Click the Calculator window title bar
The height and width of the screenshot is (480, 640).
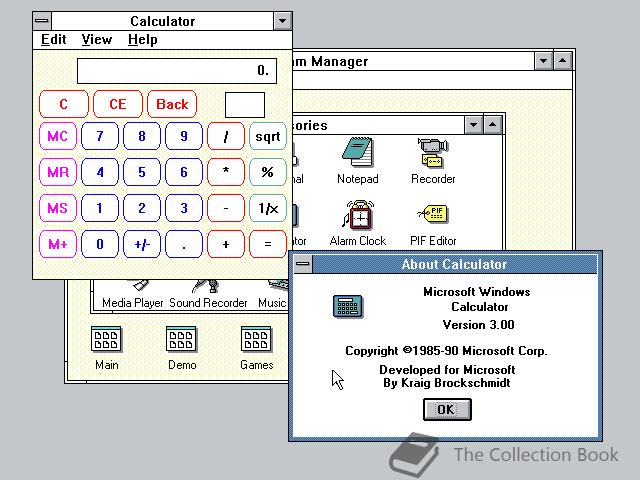coord(162,20)
